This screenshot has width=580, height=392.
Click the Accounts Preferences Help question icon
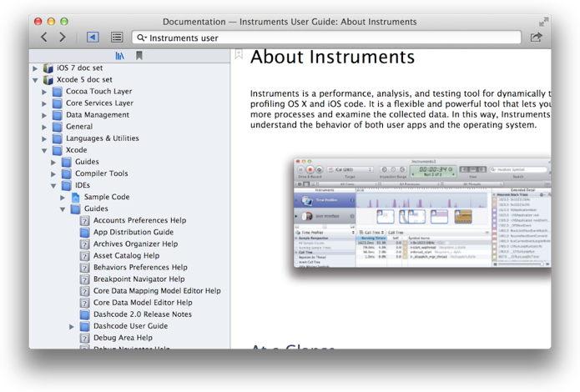pyautogui.click(x=85, y=221)
